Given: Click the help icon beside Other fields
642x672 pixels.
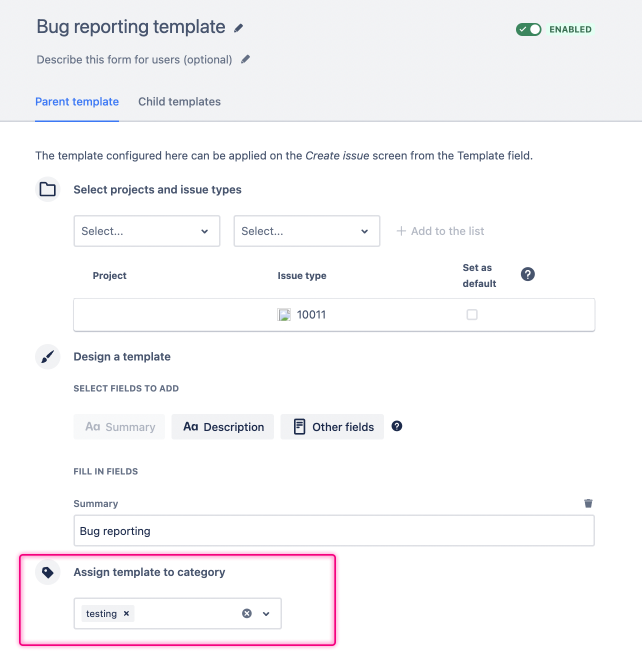Looking at the screenshot, I should (396, 426).
